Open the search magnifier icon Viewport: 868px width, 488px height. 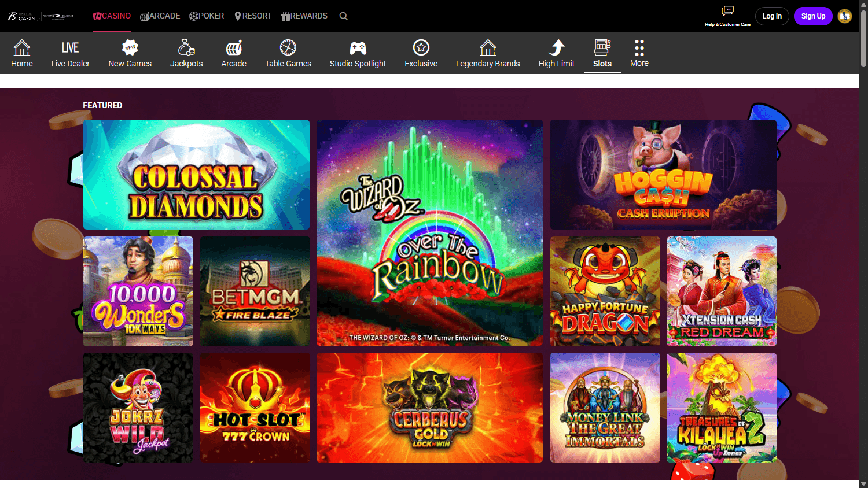click(343, 16)
